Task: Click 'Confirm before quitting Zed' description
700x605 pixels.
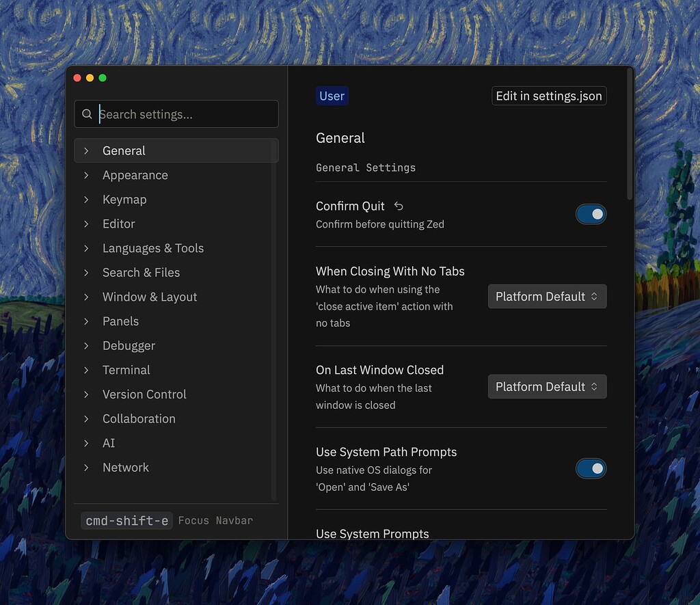Action: (380, 224)
